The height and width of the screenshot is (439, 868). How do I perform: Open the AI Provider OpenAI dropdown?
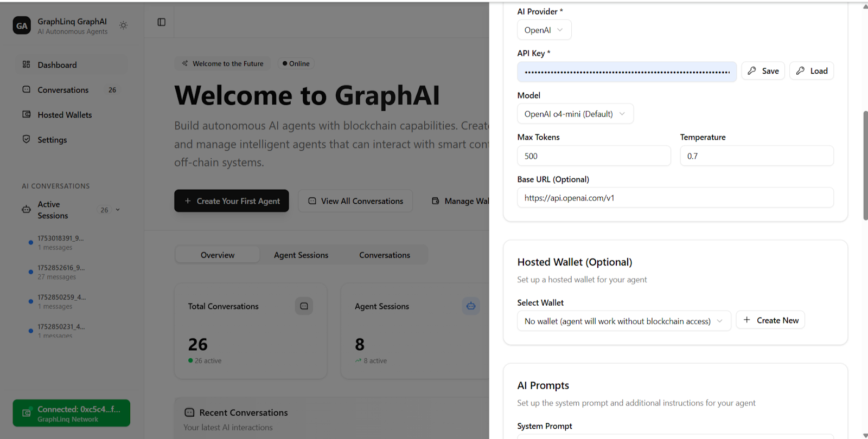tap(544, 30)
